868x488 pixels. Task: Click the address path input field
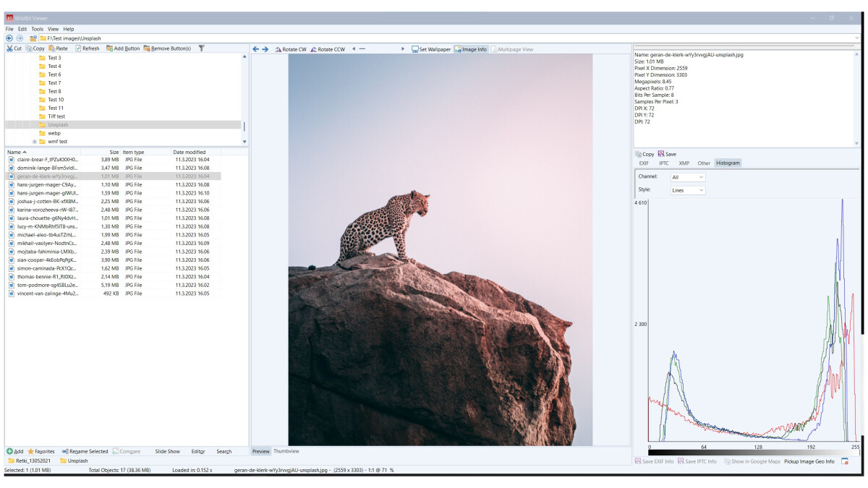point(448,38)
